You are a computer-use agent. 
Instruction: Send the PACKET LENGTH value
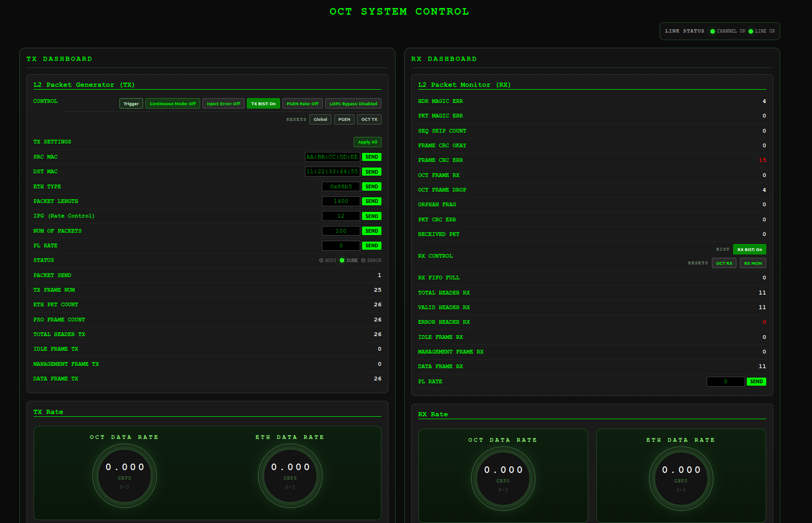372,201
